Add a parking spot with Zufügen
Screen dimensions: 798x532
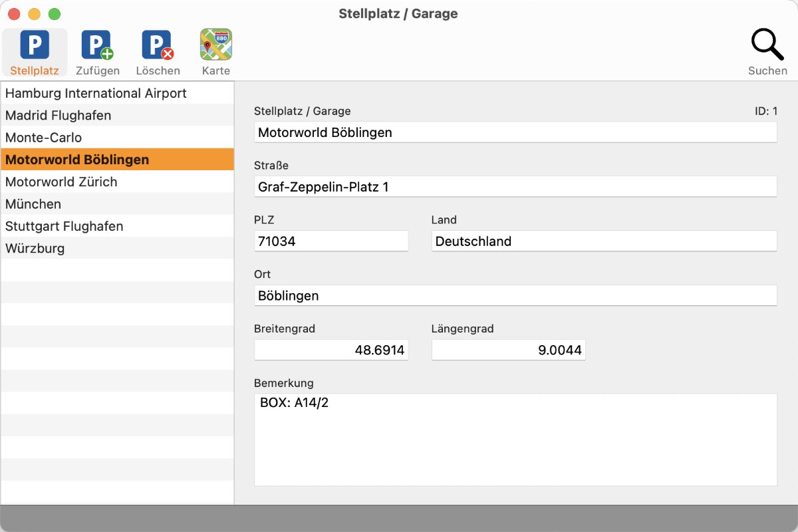click(98, 53)
